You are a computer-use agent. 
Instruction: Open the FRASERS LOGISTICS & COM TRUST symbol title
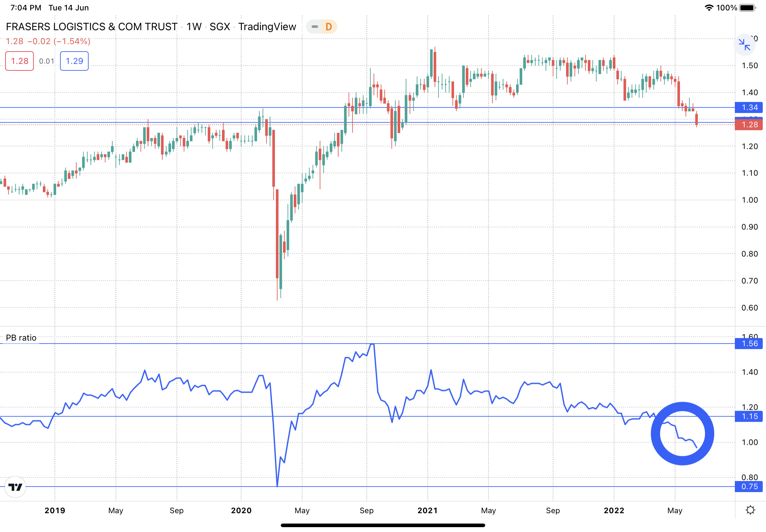pyautogui.click(x=92, y=27)
